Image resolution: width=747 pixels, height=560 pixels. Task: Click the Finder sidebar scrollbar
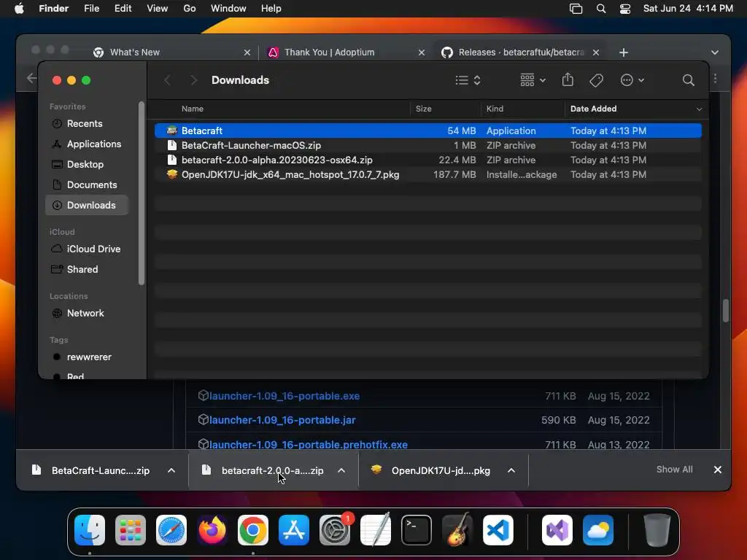pos(141,193)
